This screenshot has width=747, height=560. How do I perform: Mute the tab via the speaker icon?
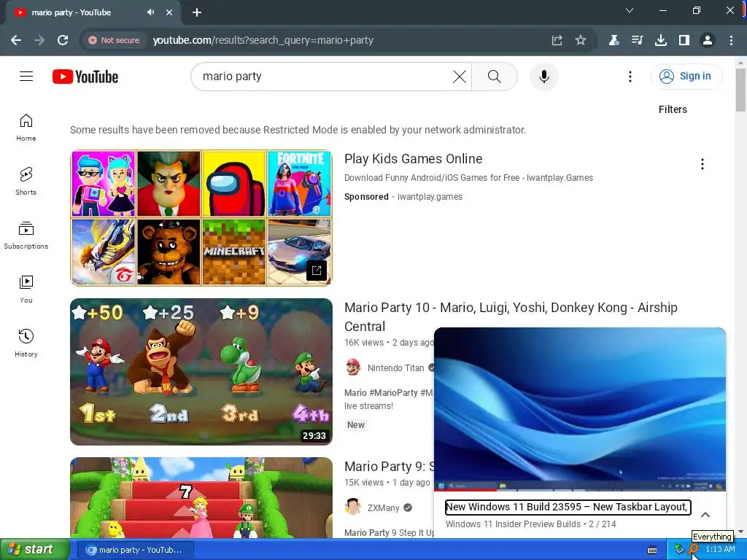pyautogui.click(x=150, y=12)
